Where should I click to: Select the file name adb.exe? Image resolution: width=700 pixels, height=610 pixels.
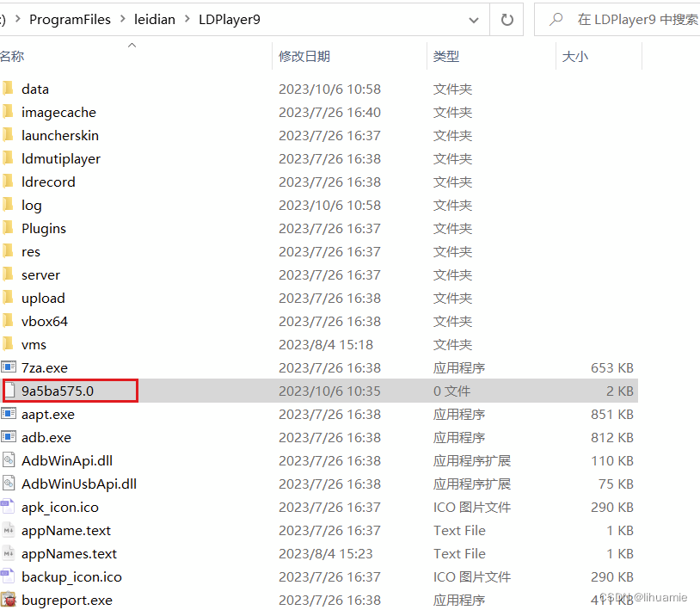click(46, 438)
